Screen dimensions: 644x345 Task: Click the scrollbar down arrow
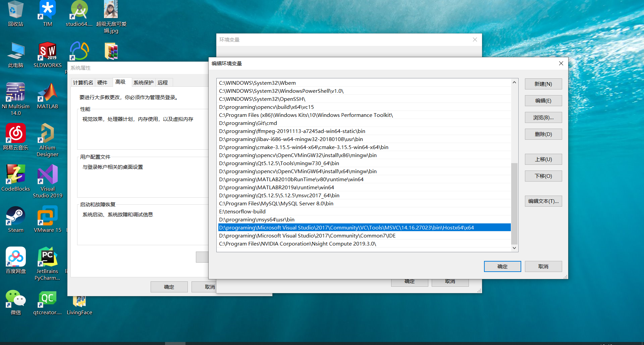tap(514, 248)
